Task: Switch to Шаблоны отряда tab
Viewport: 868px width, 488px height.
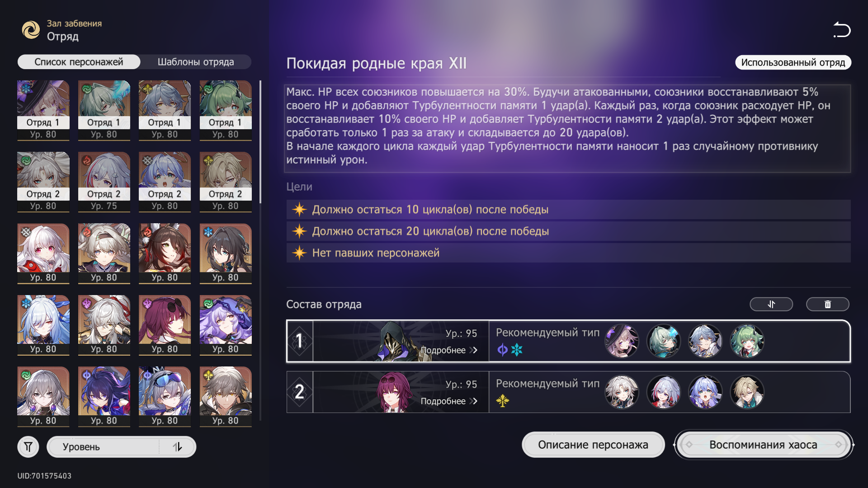Action: tap(196, 62)
